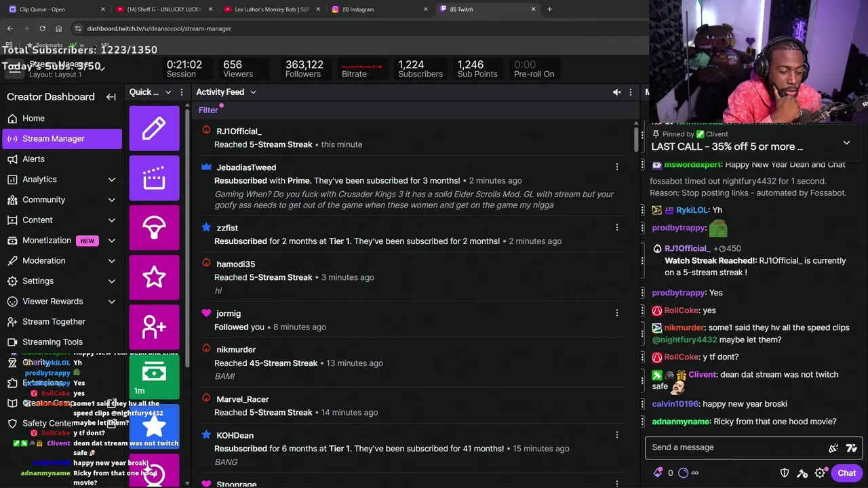Run the green 1m ad quick action
The width and height of the screenshot is (868, 488).
click(154, 377)
